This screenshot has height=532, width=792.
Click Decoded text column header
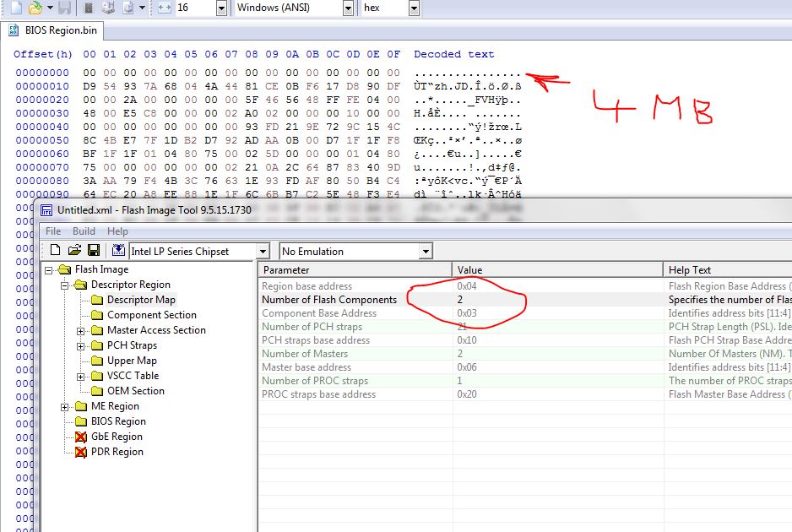(x=453, y=54)
